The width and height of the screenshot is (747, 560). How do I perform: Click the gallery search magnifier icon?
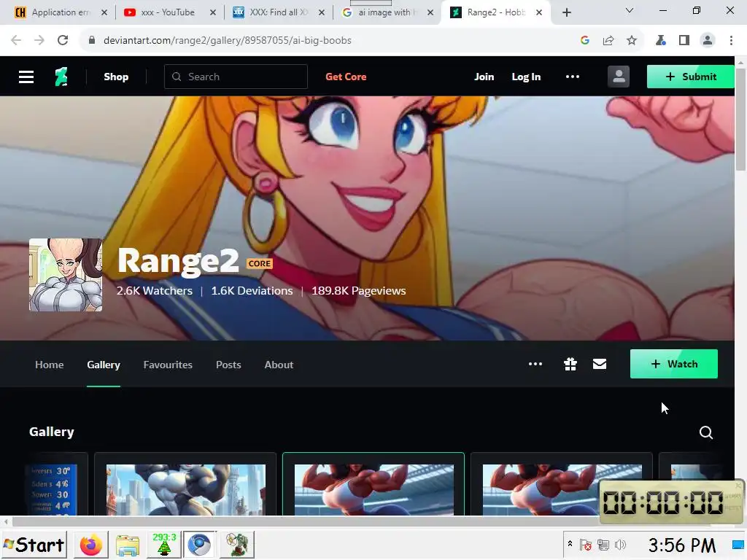[x=705, y=432]
